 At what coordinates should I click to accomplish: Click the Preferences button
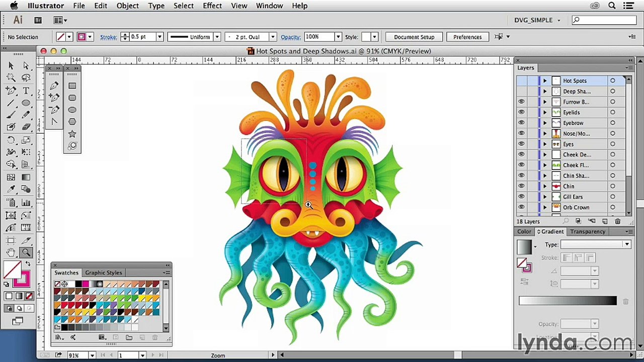point(467,37)
